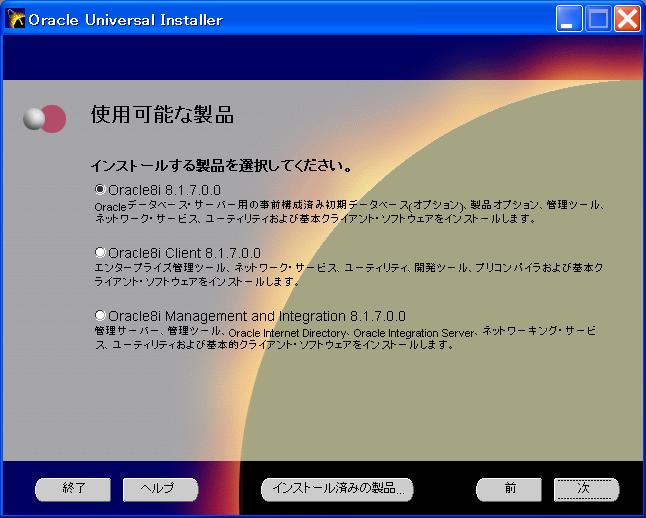
Task: Click the 使用可能な製品 heading text
Action: pos(162,115)
